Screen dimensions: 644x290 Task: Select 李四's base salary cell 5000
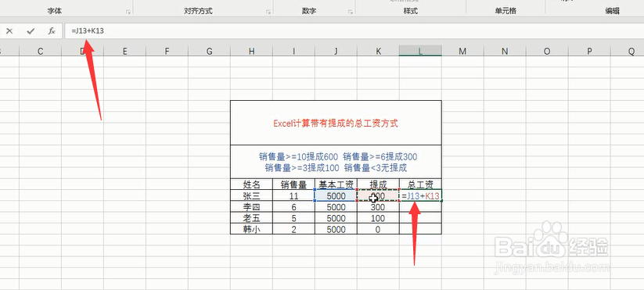pos(336,206)
